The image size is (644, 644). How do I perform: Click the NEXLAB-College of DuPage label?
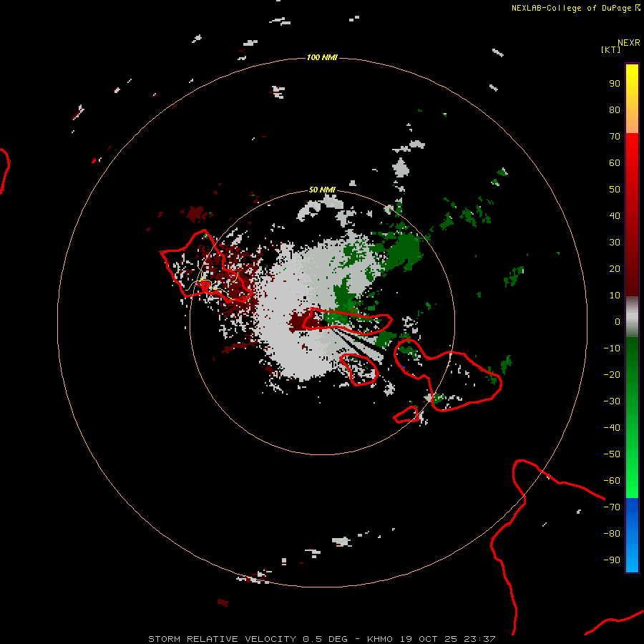[571, 8]
